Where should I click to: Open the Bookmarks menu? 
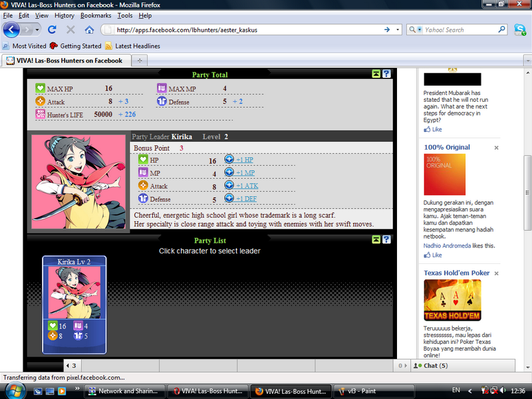[96, 15]
